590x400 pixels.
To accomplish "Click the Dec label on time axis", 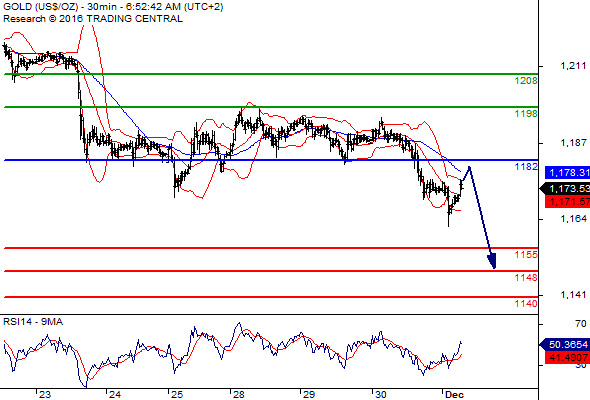I will point(454,395).
